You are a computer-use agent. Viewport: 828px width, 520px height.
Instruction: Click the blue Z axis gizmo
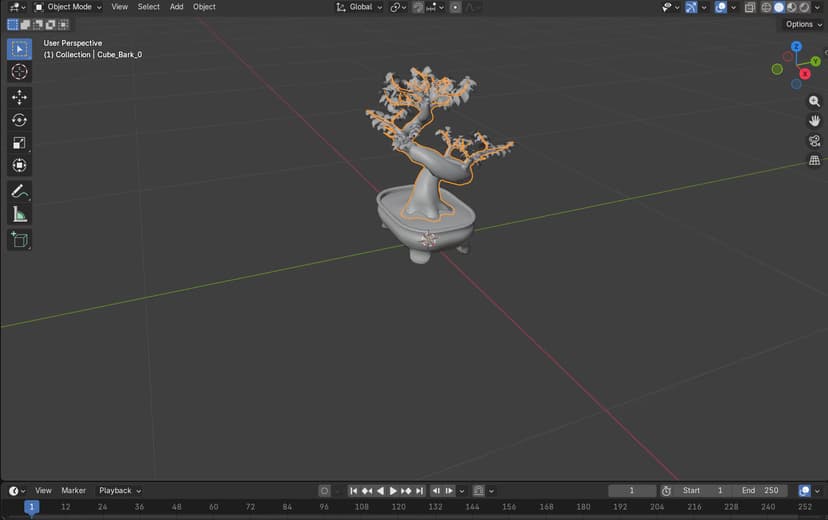(x=796, y=47)
